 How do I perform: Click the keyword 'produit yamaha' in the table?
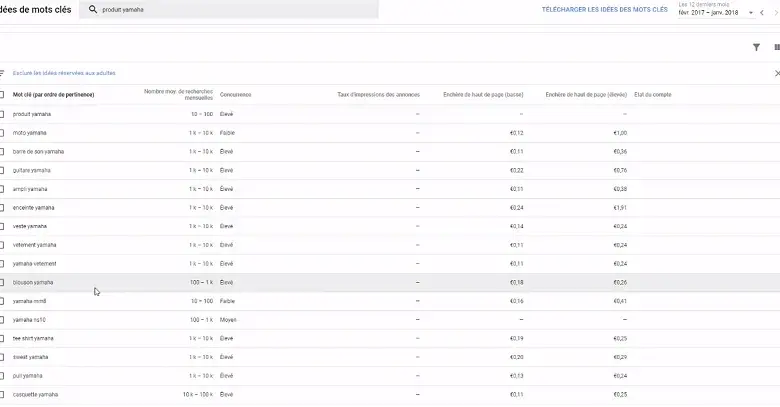32,114
